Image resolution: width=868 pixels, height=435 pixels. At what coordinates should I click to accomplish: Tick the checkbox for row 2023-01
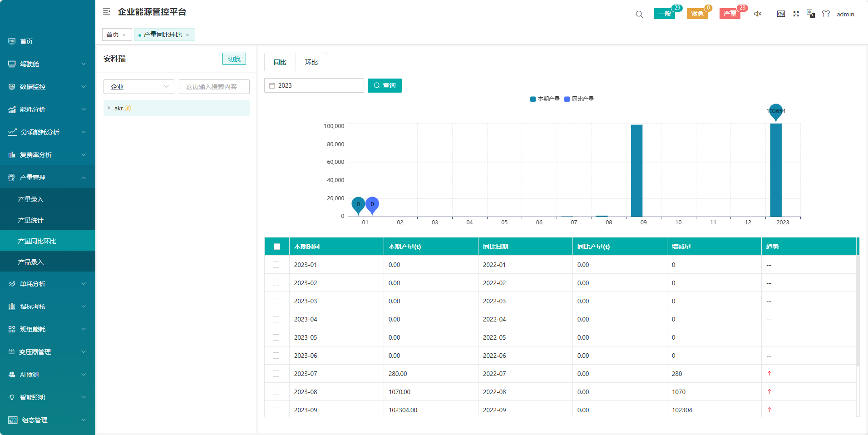pyautogui.click(x=276, y=265)
